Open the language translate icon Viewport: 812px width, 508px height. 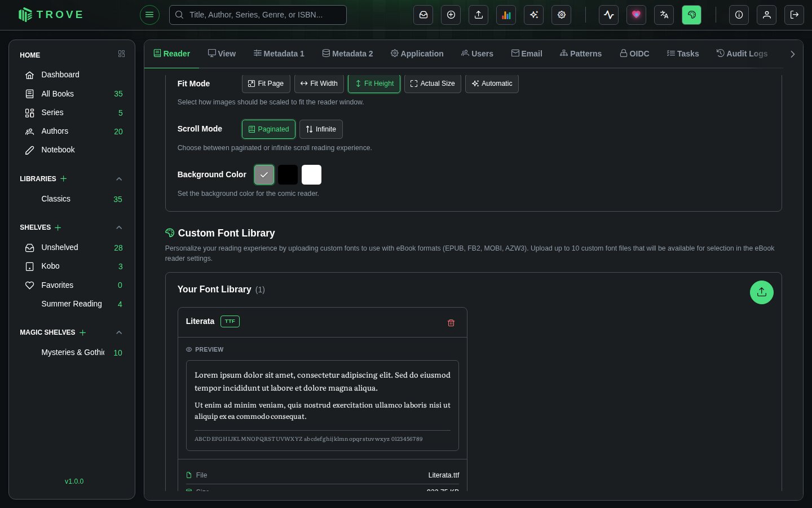pyautogui.click(x=664, y=15)
